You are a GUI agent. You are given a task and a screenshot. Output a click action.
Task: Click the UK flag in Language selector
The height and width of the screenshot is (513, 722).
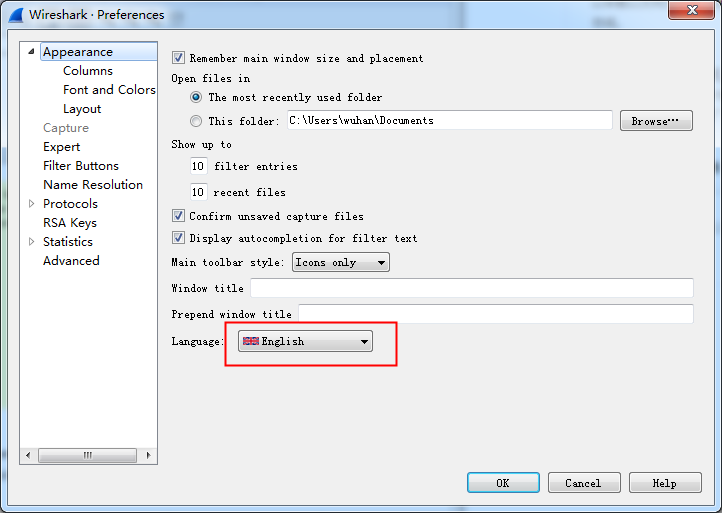point(251,341)
